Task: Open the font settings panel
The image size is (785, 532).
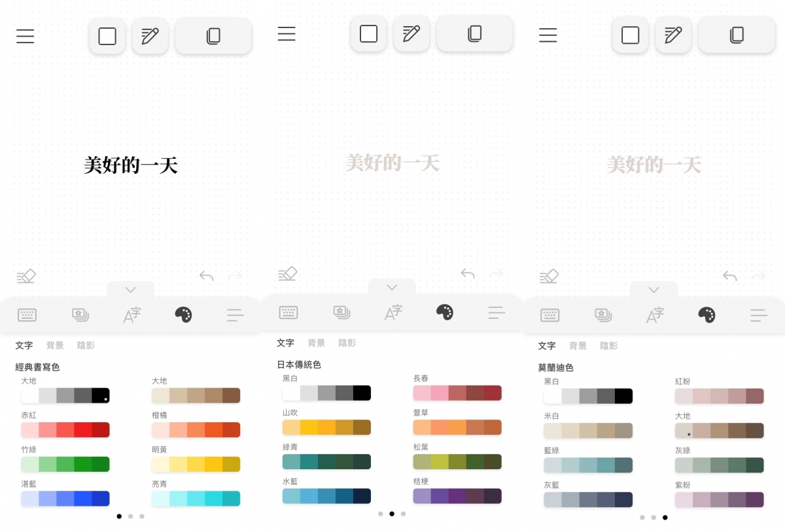Action: (x=131, y=314)
